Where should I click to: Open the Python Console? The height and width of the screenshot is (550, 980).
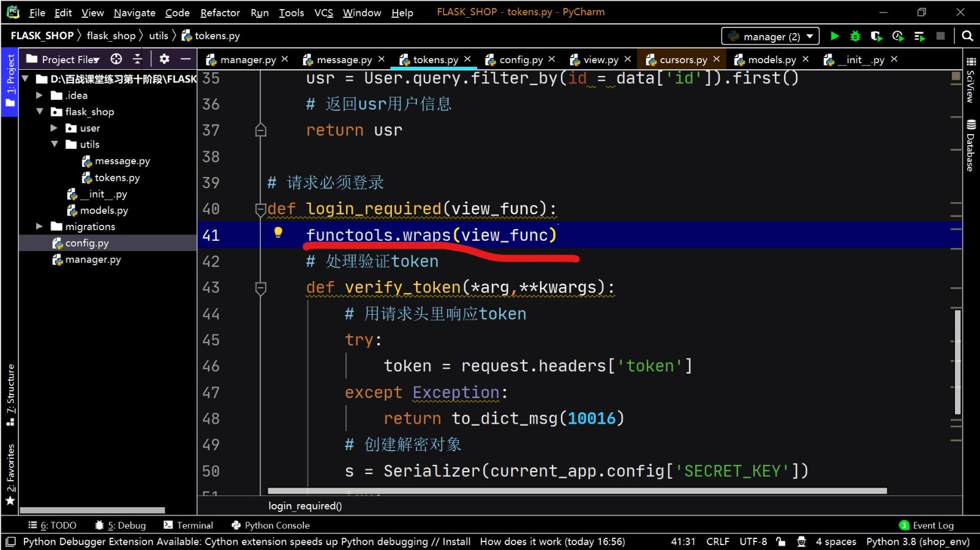click(270, 526)
